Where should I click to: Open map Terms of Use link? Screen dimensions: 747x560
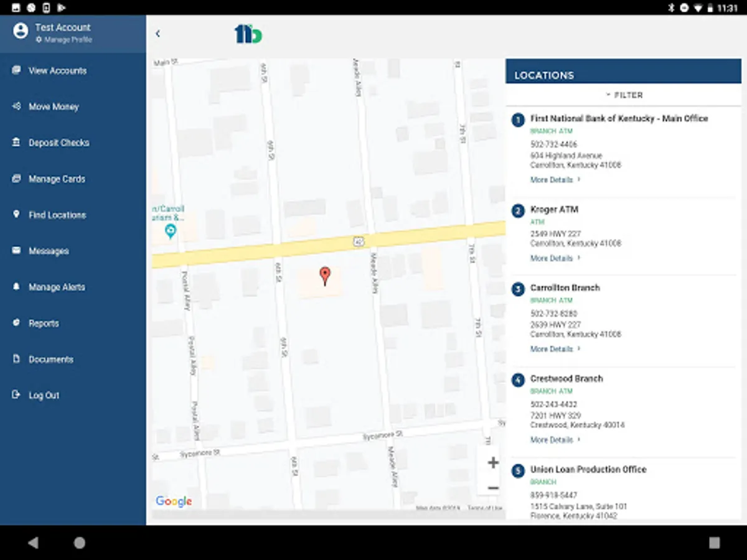pos(484,508)
